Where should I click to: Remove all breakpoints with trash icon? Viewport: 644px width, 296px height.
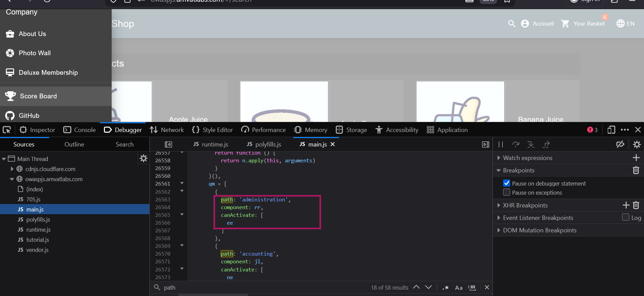coord(636,170)
